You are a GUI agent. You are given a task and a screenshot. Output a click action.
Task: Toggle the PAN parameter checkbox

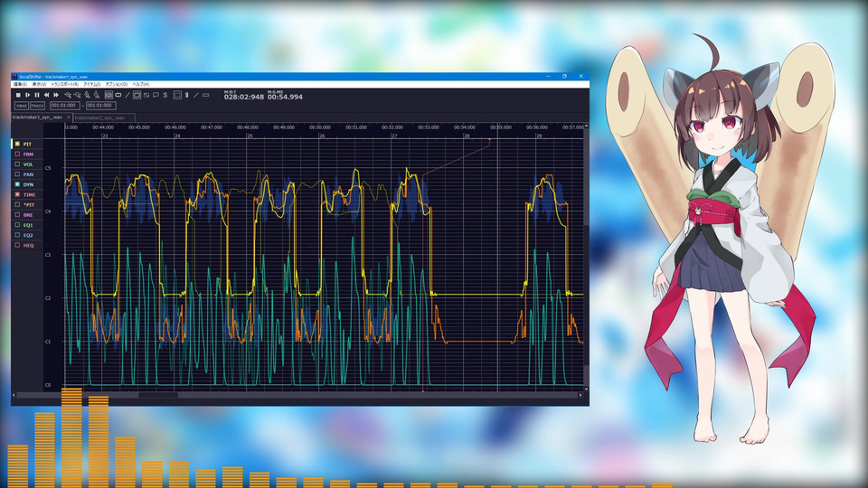click(x=17, y=174)
